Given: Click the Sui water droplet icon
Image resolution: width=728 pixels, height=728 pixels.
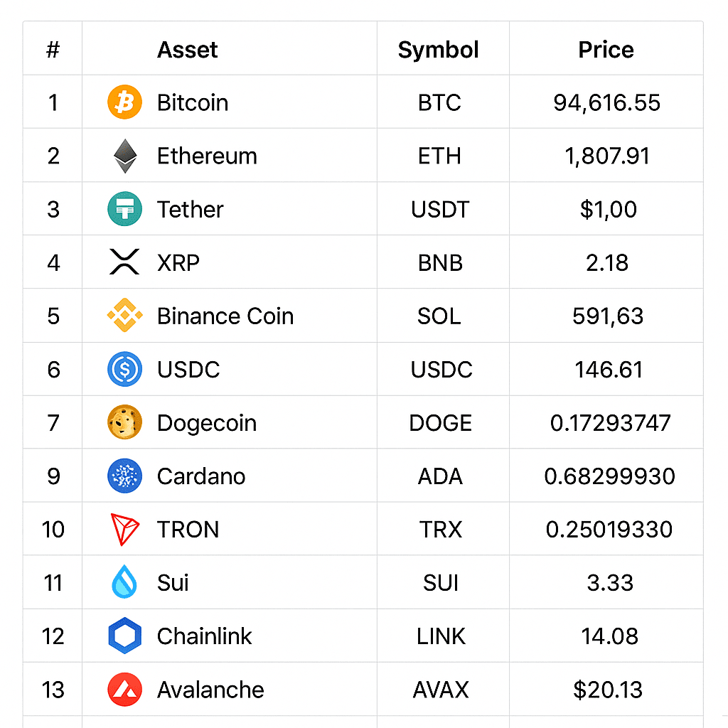Looking at the screenshot, I should [124, 582].
